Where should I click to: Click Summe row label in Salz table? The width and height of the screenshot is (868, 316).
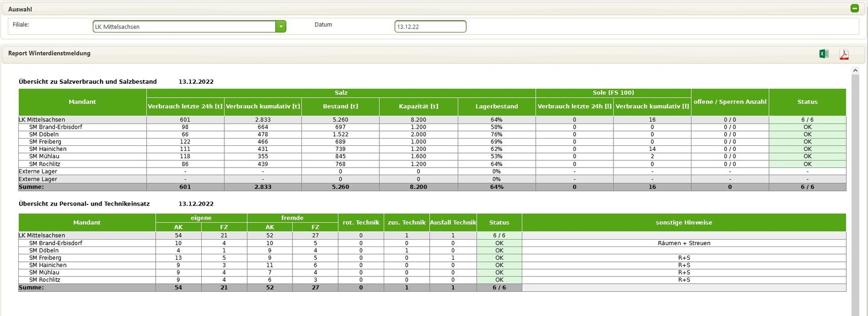(31, 187)
